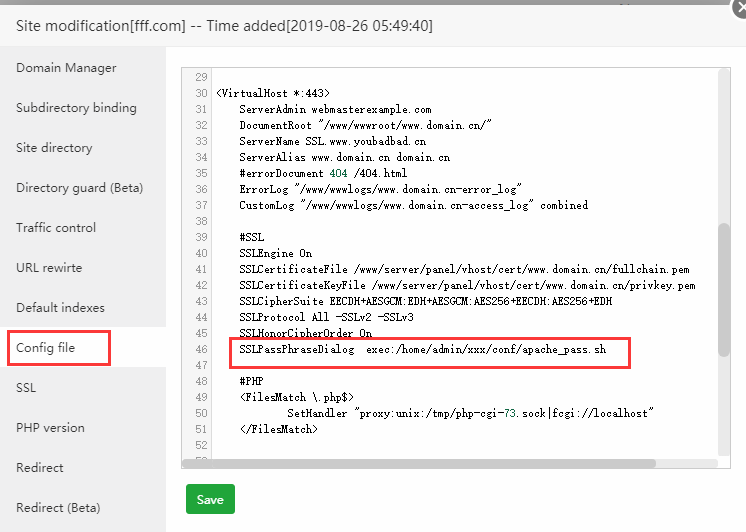
Task: Click empty line 38 in editor
Action: tap(465, 221)
